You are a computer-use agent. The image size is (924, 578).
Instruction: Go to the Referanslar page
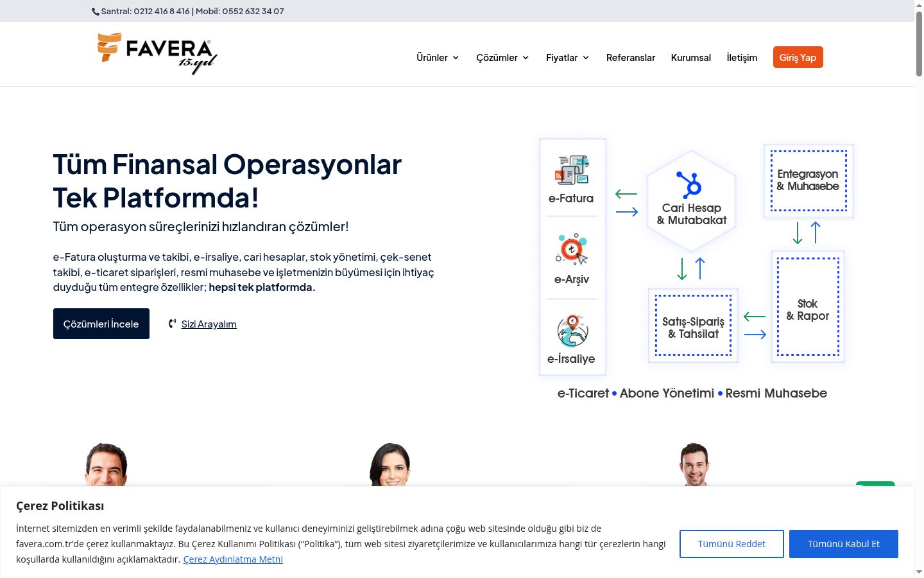(x=631, y=58)
